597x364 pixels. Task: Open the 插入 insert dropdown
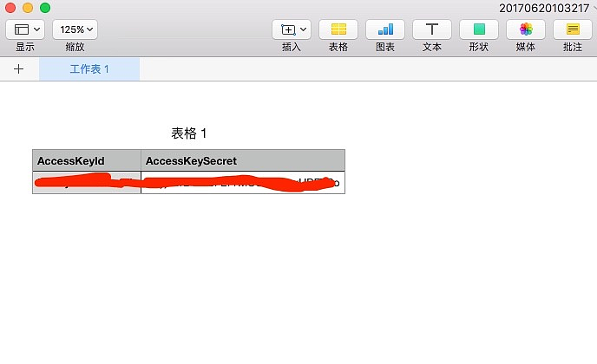(x=292, y=29)
